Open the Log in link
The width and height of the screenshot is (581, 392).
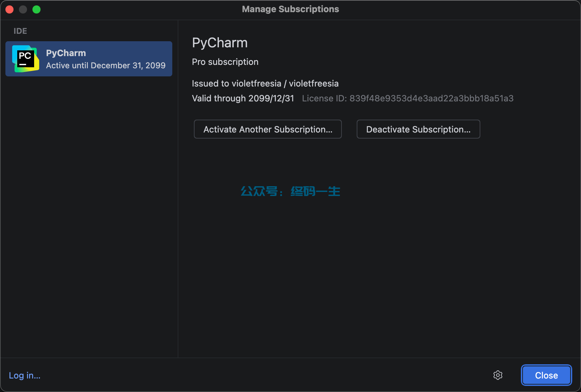coord(25,375)
